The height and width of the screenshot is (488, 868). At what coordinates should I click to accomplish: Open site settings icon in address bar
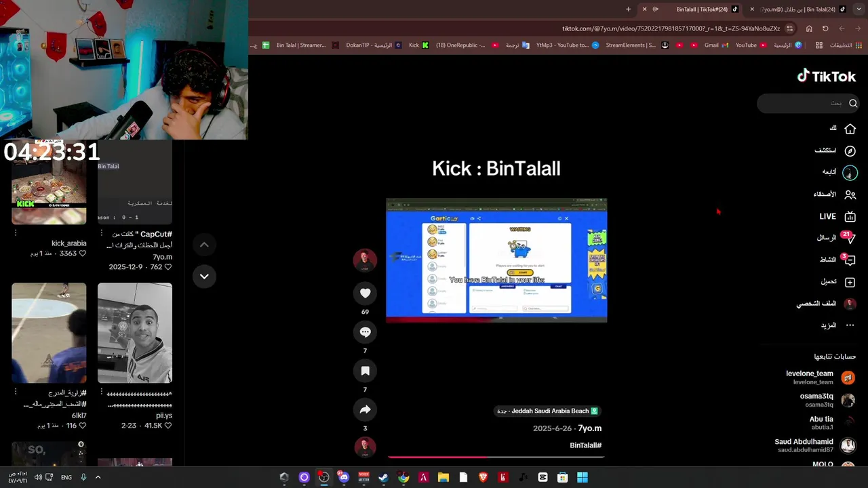(x=790, y=28)
